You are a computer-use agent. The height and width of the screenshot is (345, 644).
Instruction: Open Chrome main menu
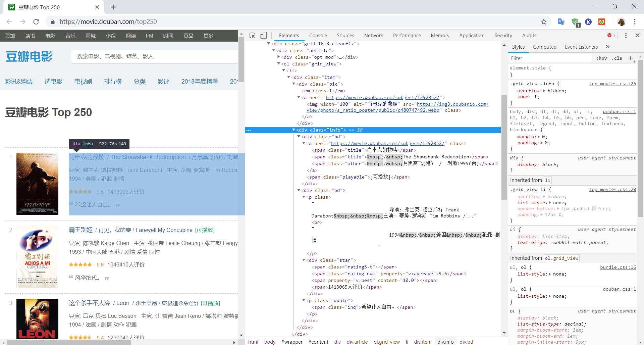[635, 22]
